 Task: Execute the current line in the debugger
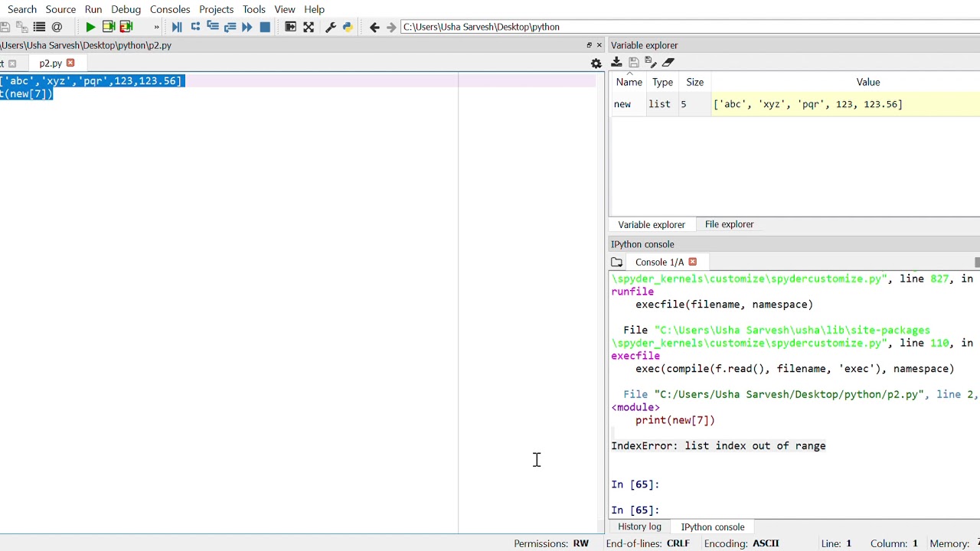click(x=195, y=27)
